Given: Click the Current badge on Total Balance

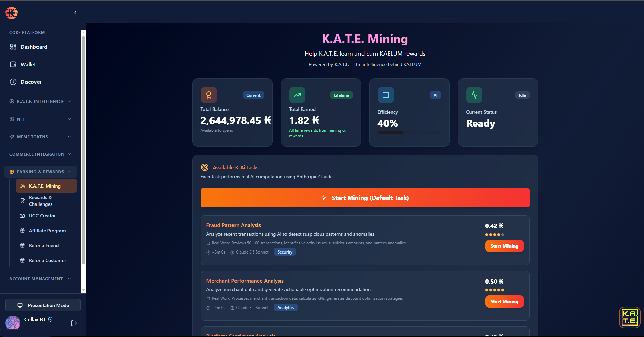Looking at the screenshot, I should tap(253, 95).
